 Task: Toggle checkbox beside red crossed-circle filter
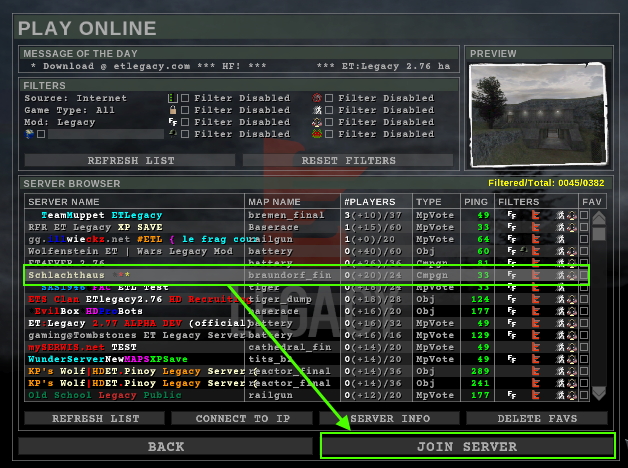tap(329, 98)
